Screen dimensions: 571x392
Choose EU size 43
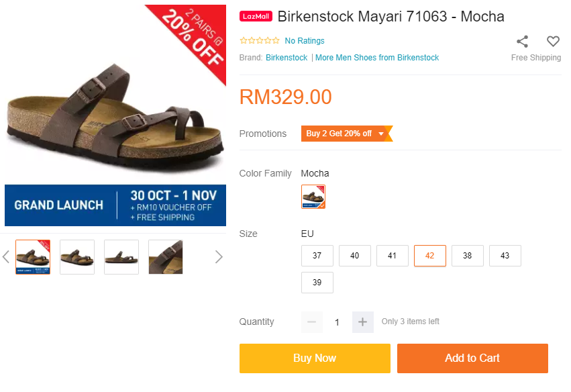505,256
